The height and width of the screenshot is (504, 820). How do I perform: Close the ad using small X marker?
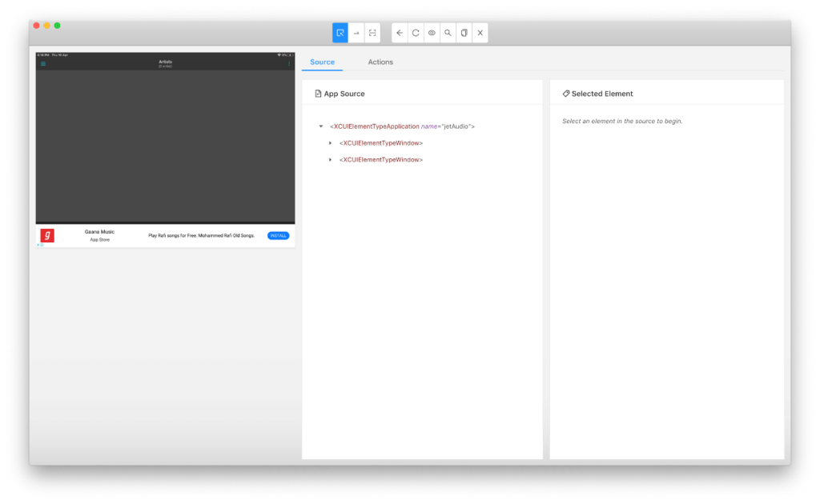40,245
